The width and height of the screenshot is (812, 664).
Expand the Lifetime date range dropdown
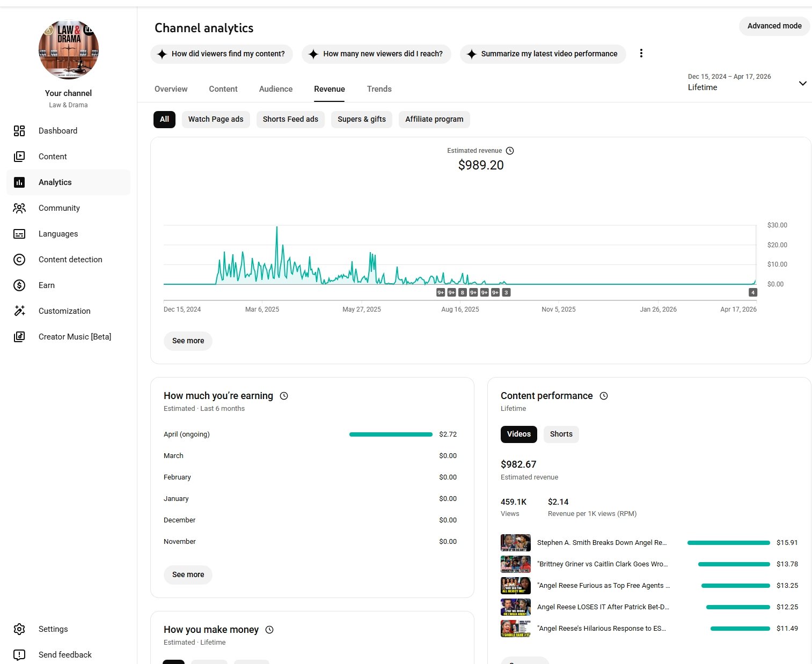802,84
